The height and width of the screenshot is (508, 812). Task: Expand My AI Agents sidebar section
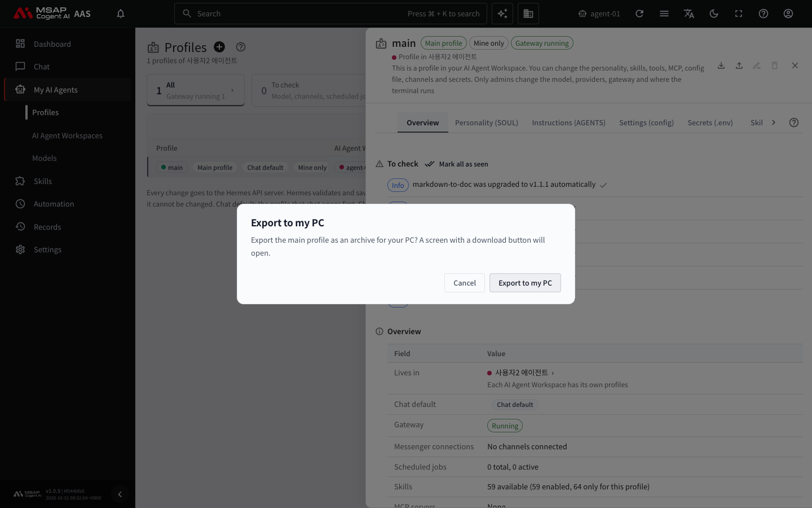coord(68,90)
